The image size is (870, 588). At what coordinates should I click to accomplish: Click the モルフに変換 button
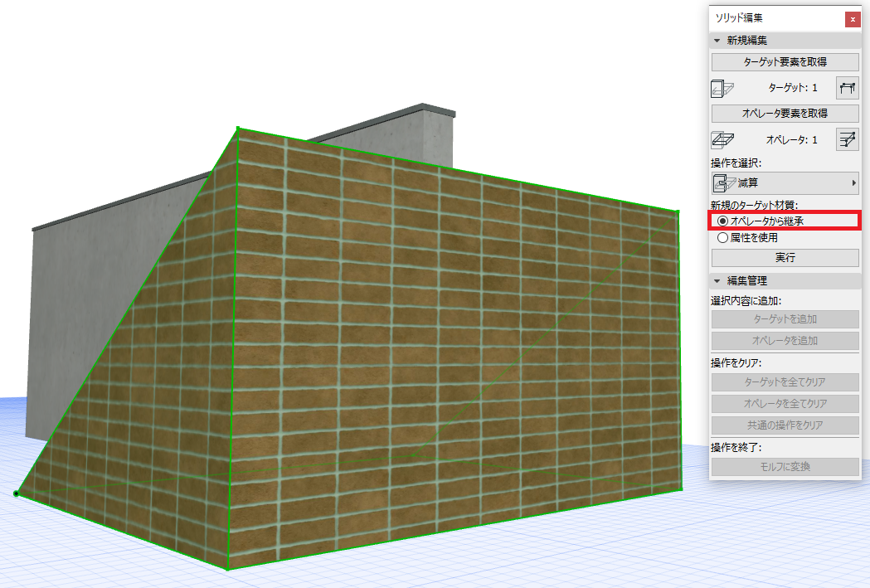pos(785,467)
